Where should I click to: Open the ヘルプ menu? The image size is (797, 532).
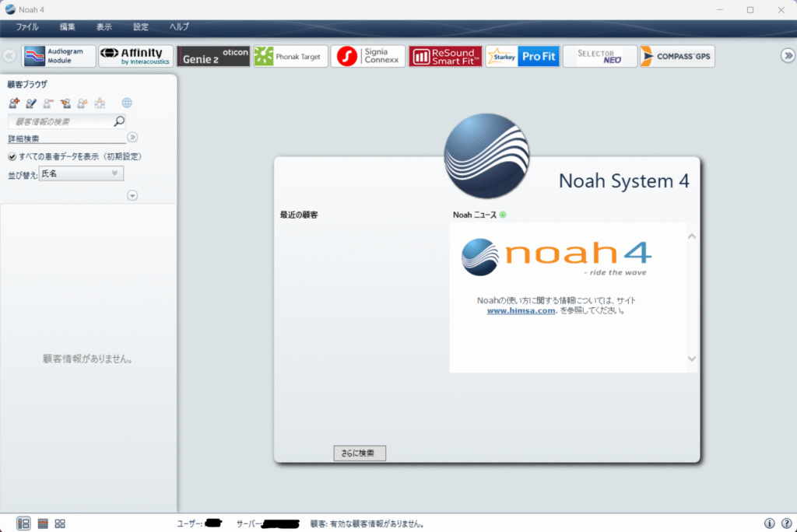pyautogui.click(x=180, y=27)
